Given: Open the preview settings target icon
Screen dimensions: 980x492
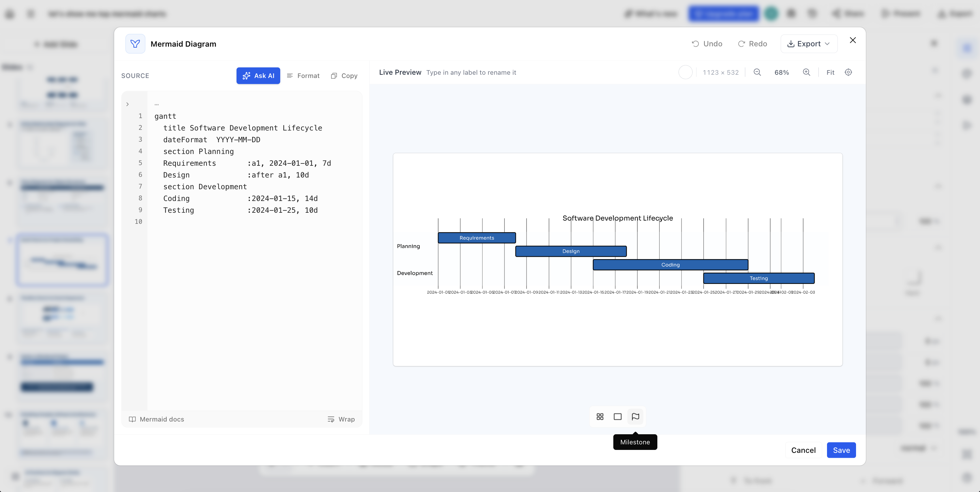Looking at the screenshot, I should click(849, 72).
